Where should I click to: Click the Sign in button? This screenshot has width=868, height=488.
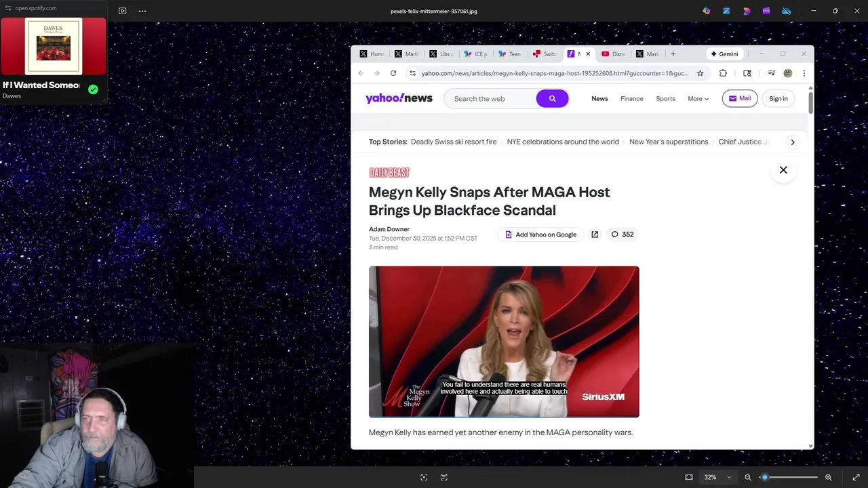[x=778, y=99]
